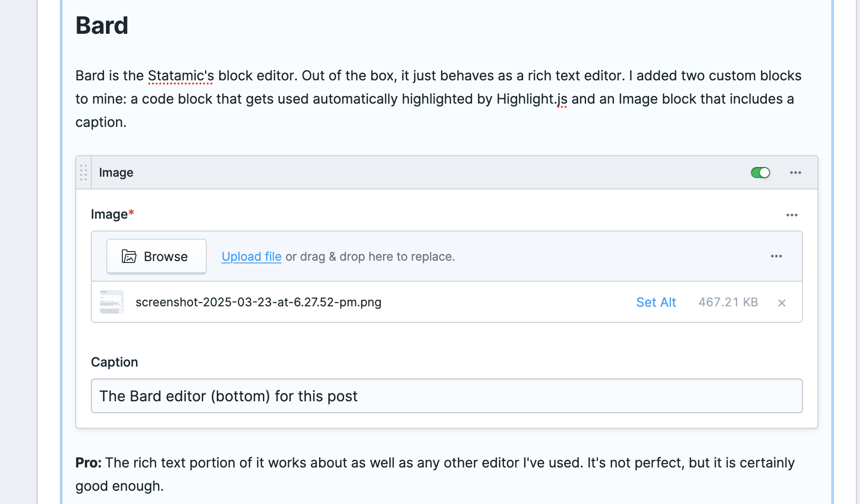The height and width of the screenshot is (504, 860).
Task: Click screenshot-2025-03-23-at-6.27.52-pm.png filename
Action: pyautogui.click(x=258, y=302)
